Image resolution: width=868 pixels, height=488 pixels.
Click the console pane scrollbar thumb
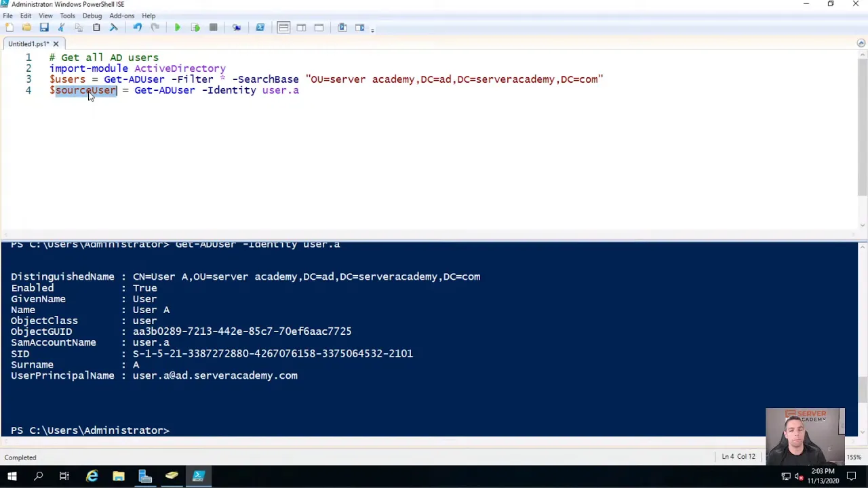click(x=863, y=390)
